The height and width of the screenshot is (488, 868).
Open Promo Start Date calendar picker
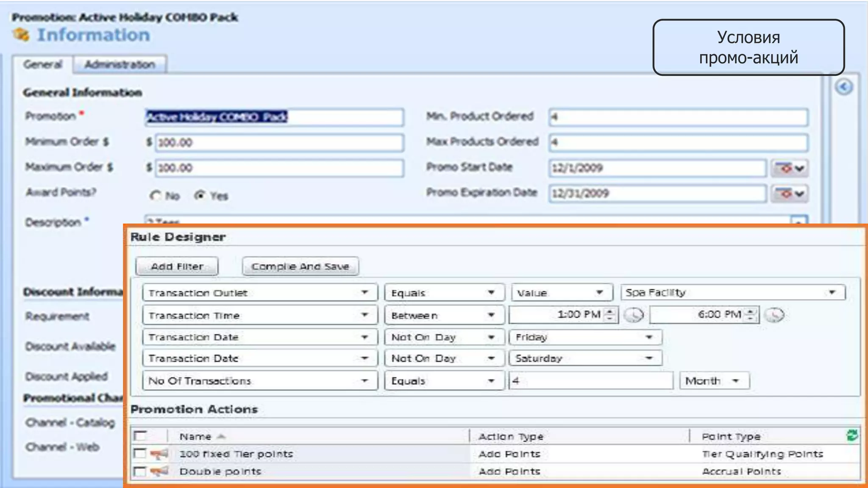click(790, 168)
